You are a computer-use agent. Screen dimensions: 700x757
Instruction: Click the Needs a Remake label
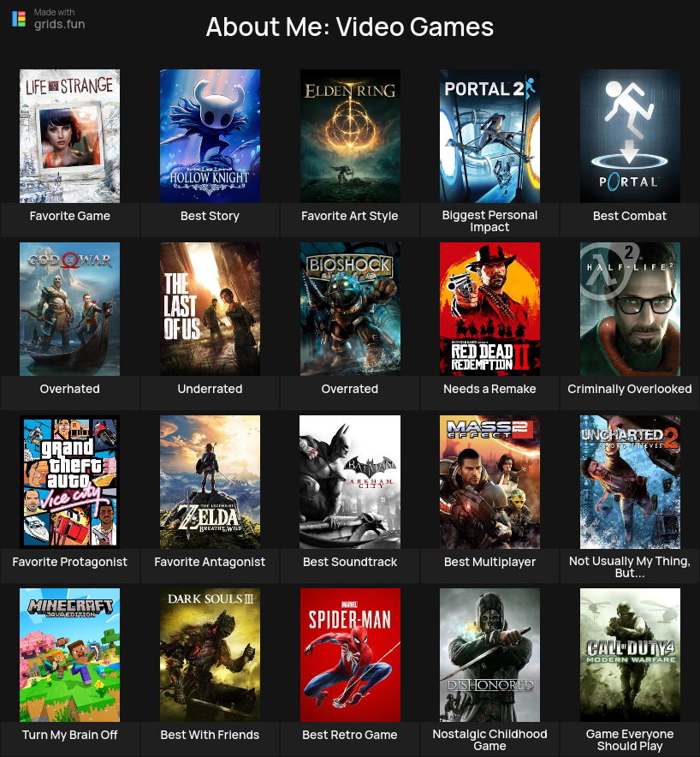(x=489, y=389)
